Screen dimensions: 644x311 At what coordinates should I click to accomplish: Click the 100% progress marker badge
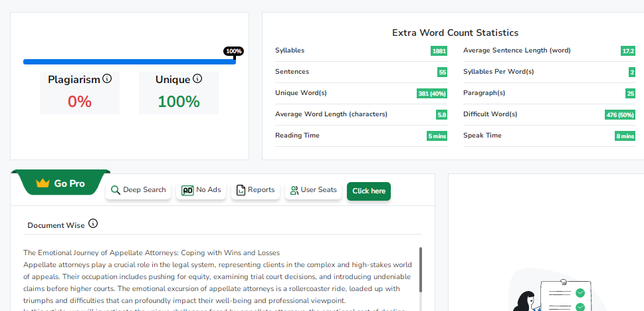coord(234,51)
